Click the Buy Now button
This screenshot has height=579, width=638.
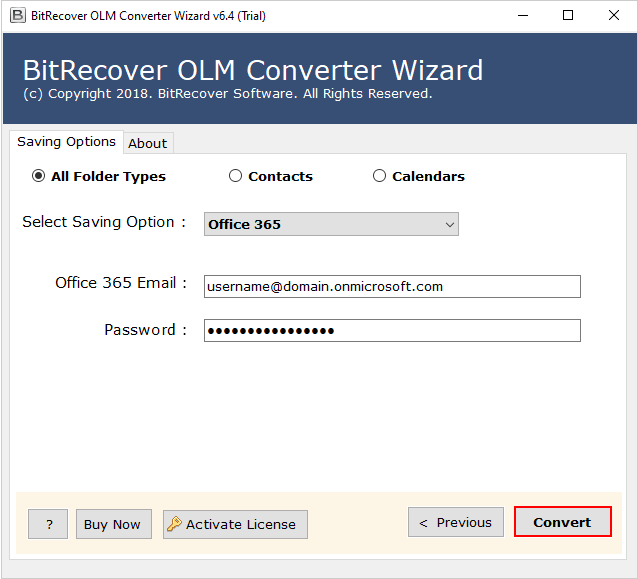[x=112, y=524]
